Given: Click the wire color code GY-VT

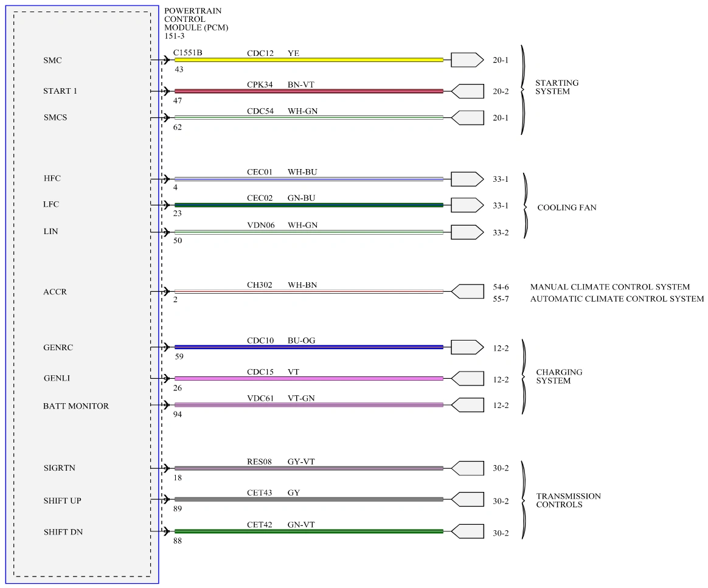Looking at the screenshot, I should (301, 462).
